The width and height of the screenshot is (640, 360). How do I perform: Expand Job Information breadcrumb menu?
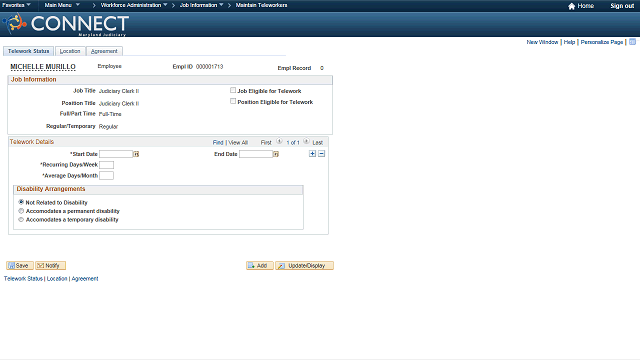point(202,5)
